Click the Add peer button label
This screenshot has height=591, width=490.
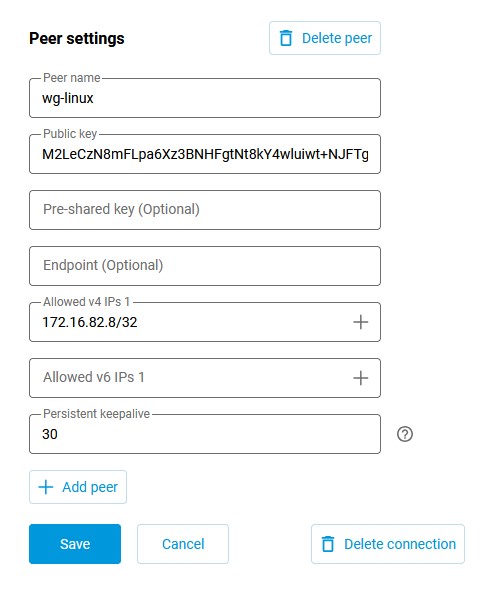(90, 487)
